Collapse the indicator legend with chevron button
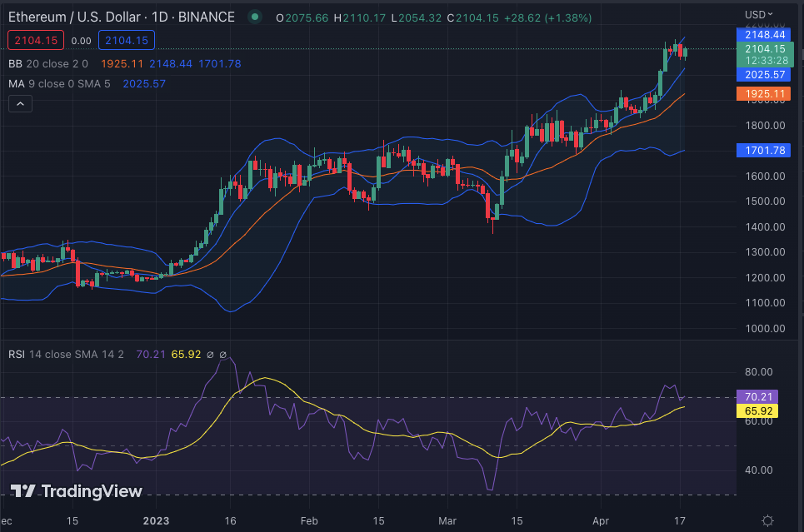The width and height of the screenshot is (804, 532). tap(20, 104)
